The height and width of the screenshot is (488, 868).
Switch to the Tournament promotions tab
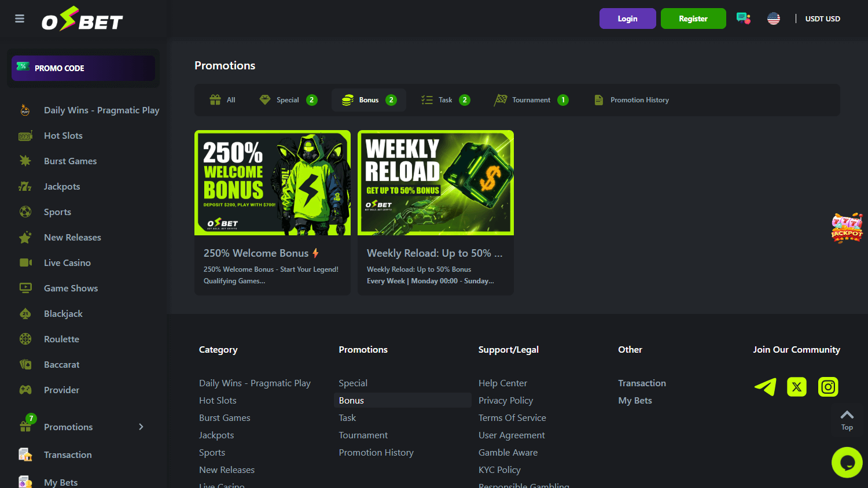(531, 99)
